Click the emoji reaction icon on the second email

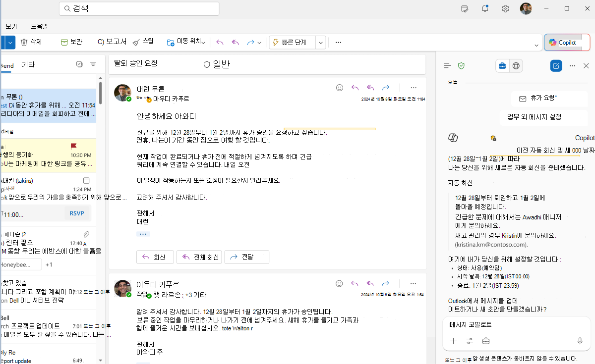(x=340, y=284)
